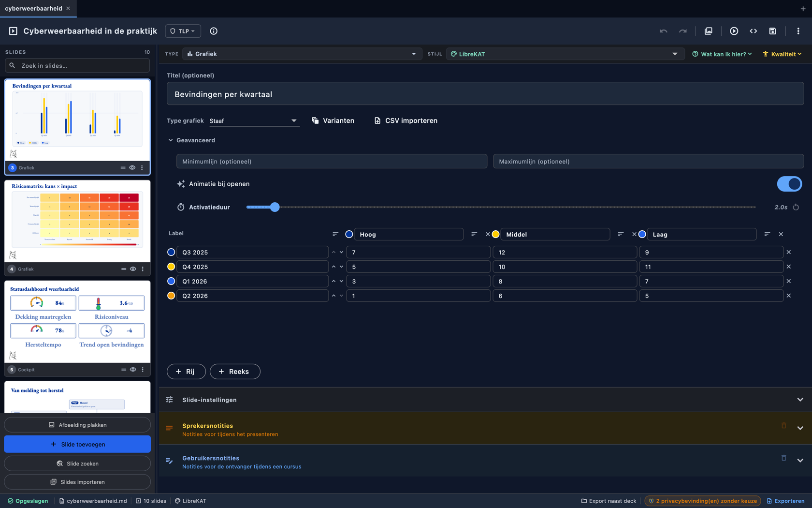Click the Slide toevoegen button
Screen dimensions: 812x508
pyautogui.click(x=77, y=444)
